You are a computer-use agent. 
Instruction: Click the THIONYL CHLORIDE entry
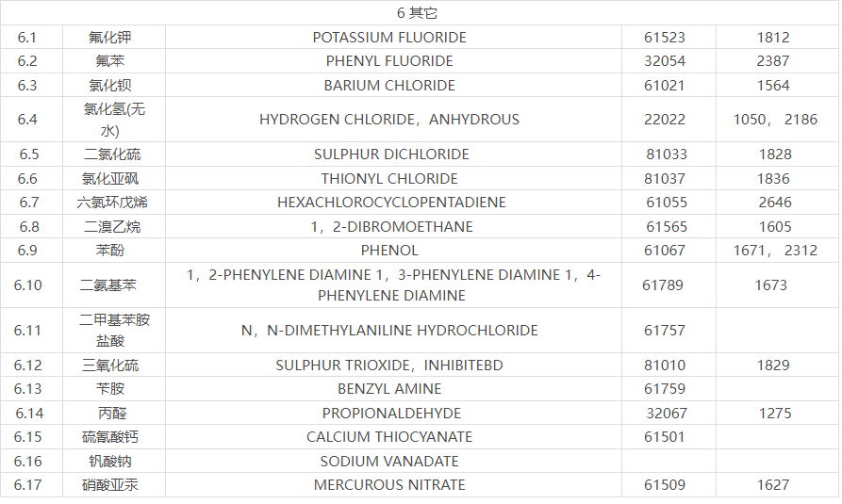[389, 179]
